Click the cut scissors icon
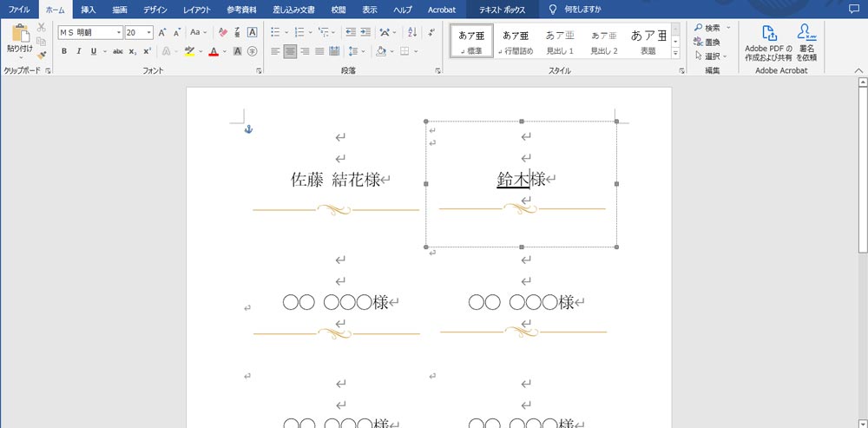868x428 pixels. coord(42,28)
